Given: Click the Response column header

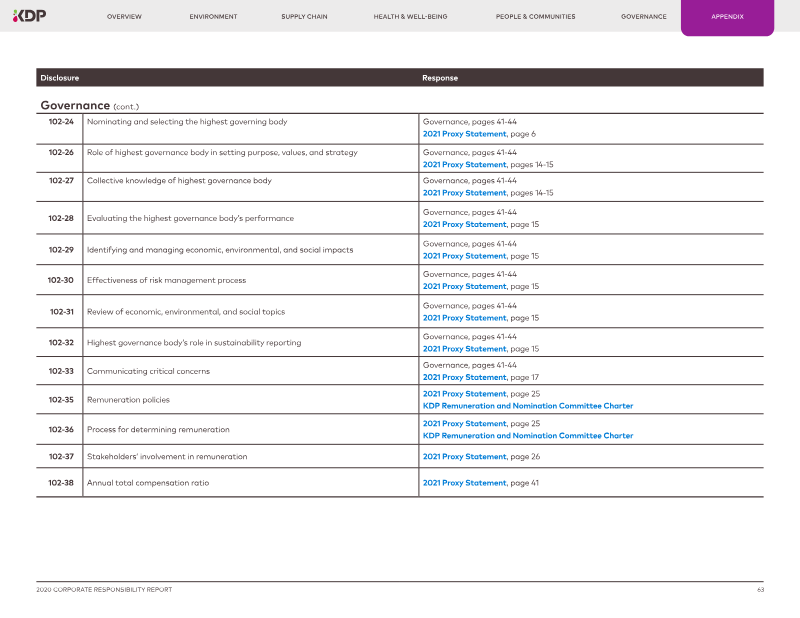Looking at the screenshot, I should click(440, 78).
